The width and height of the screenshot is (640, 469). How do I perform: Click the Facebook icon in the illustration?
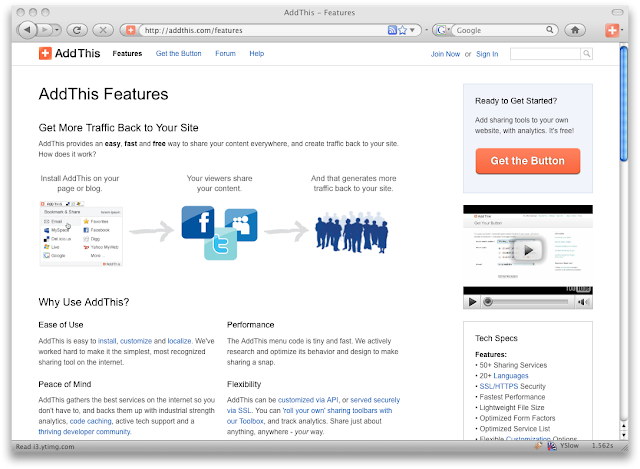click(198, 223)
